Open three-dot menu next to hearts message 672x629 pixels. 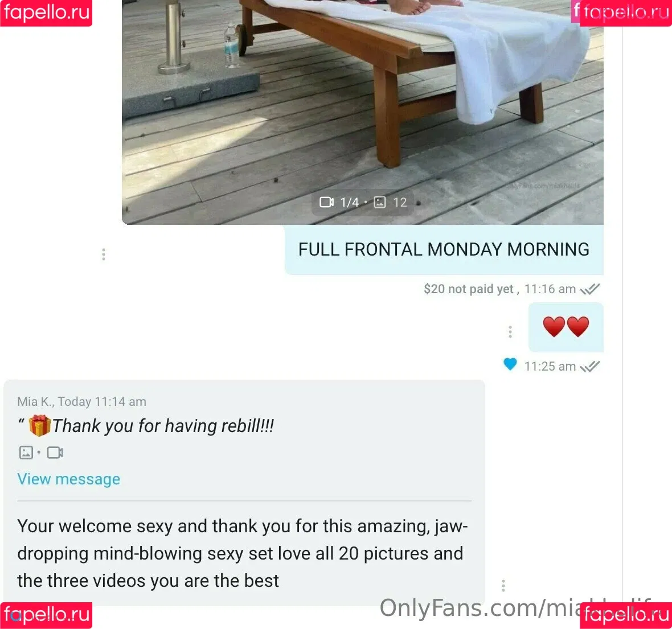point(510,332)
